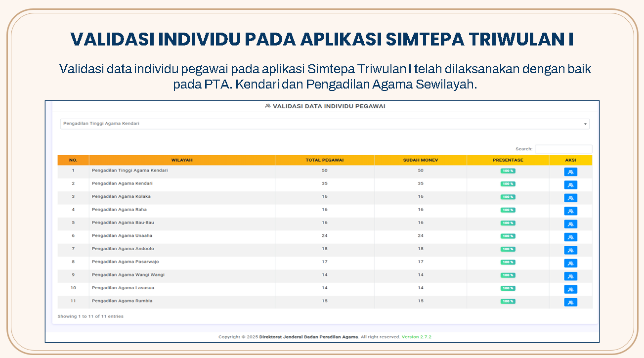Open action icon for Pengadilan Agama Raha
This screenshot has width=644, height=358.
click(570, 211)
